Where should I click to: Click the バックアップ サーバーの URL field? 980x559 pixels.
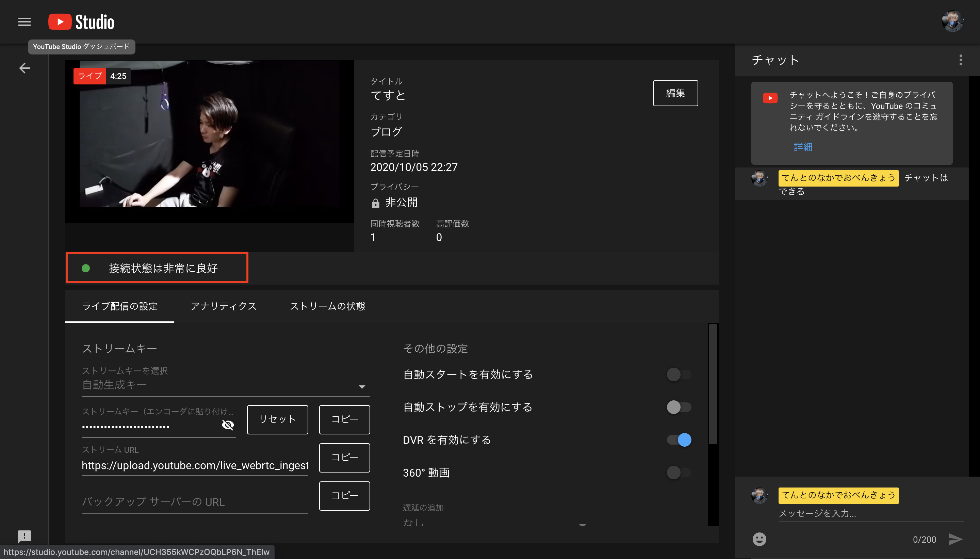(195, 502)
